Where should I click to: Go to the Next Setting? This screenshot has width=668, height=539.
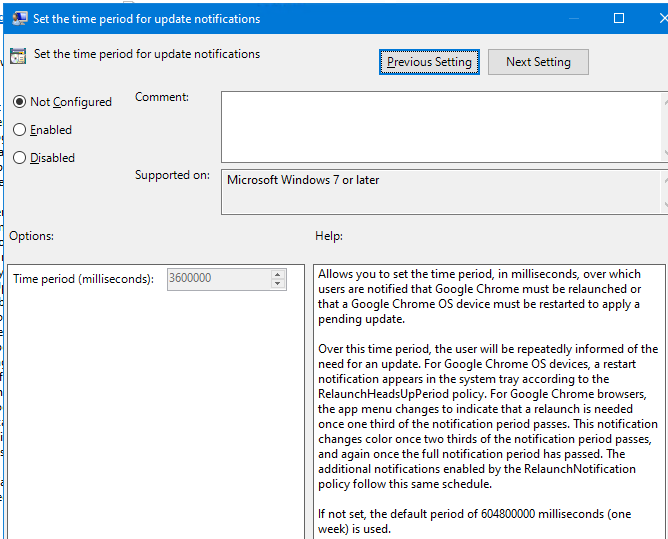(x=538, y=62)
